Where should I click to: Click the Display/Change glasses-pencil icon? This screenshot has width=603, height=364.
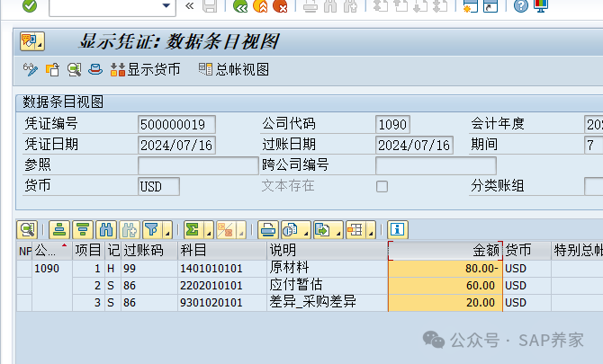[x=31, y=69]
